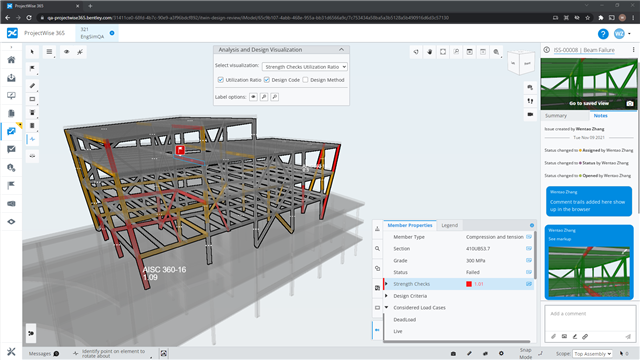
Task: Click the status bar camera snapshot icon
Action: (453, 353)
